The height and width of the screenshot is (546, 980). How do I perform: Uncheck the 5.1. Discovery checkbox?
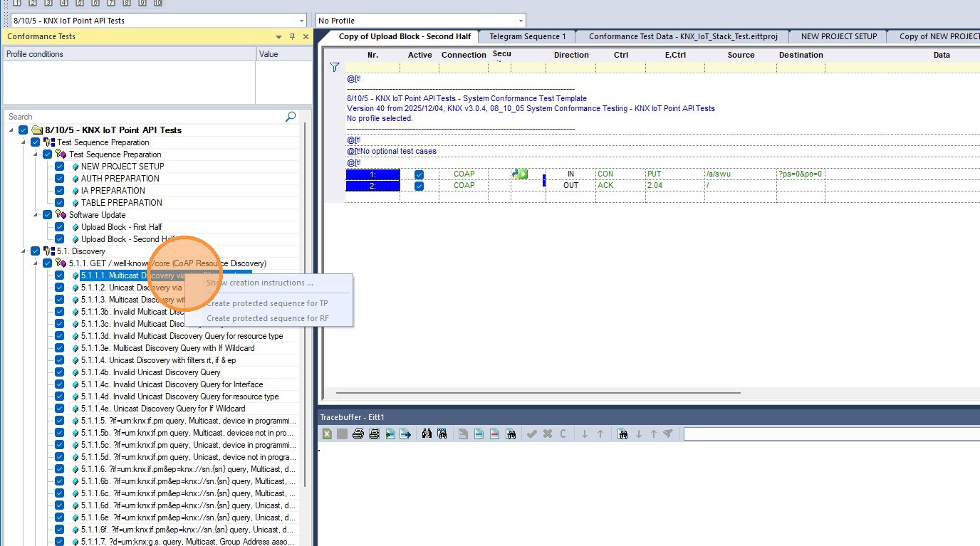click(36, 251)
